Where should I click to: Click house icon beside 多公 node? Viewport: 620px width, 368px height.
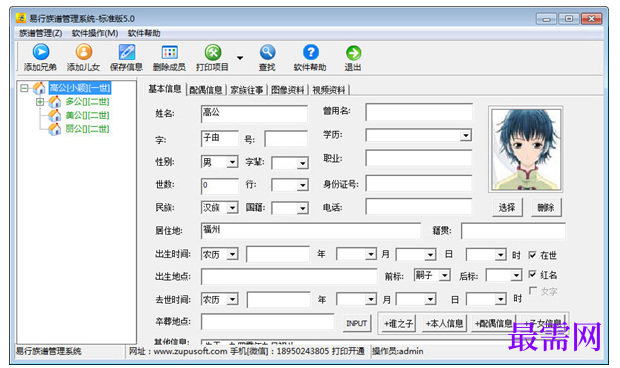[55, 102]
